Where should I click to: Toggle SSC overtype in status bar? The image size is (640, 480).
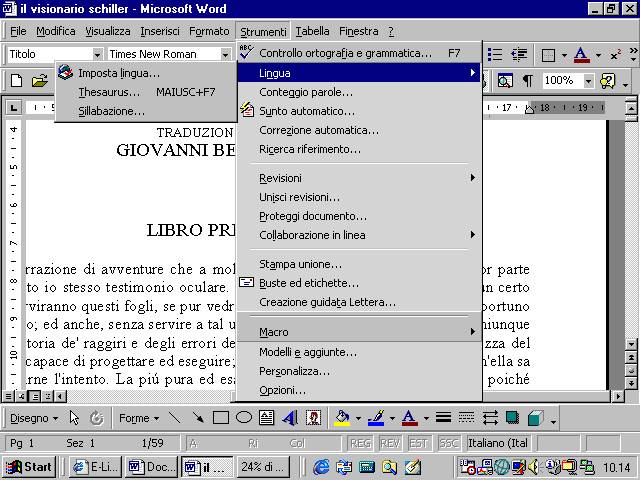(x=449, y=443)
